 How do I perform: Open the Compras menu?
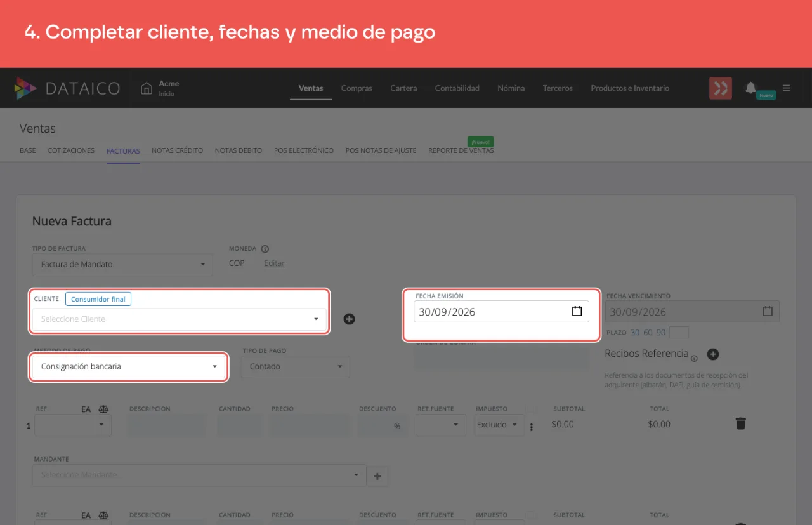(357, 88)
